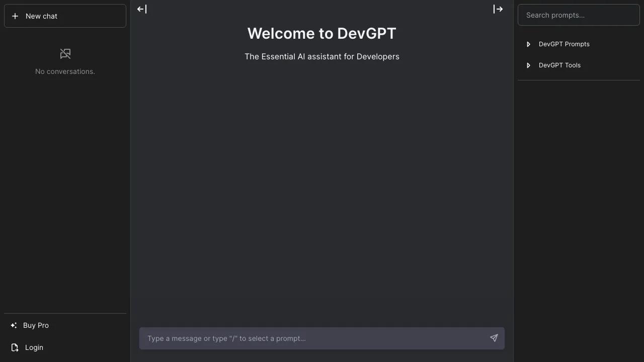Open the DevGPT Prompts folder label
Image resolution: width=644 pixels, height=362 pixels.
click(x=564, y=44)
